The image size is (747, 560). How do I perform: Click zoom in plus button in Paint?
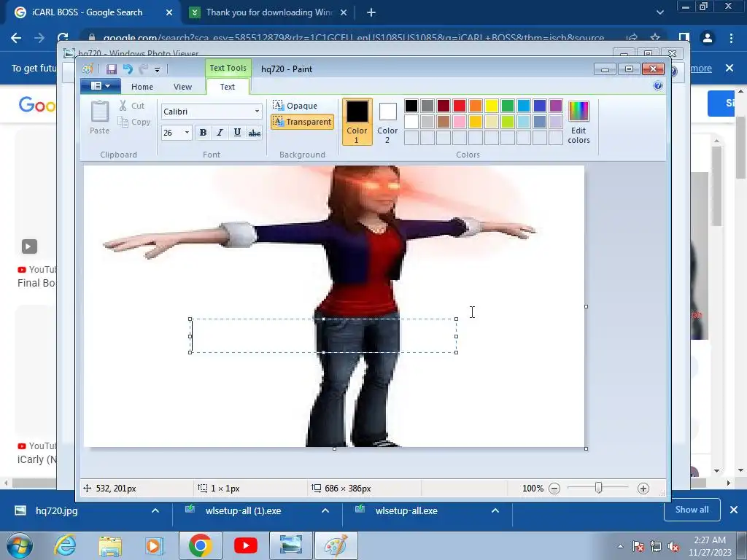point(643,488)
